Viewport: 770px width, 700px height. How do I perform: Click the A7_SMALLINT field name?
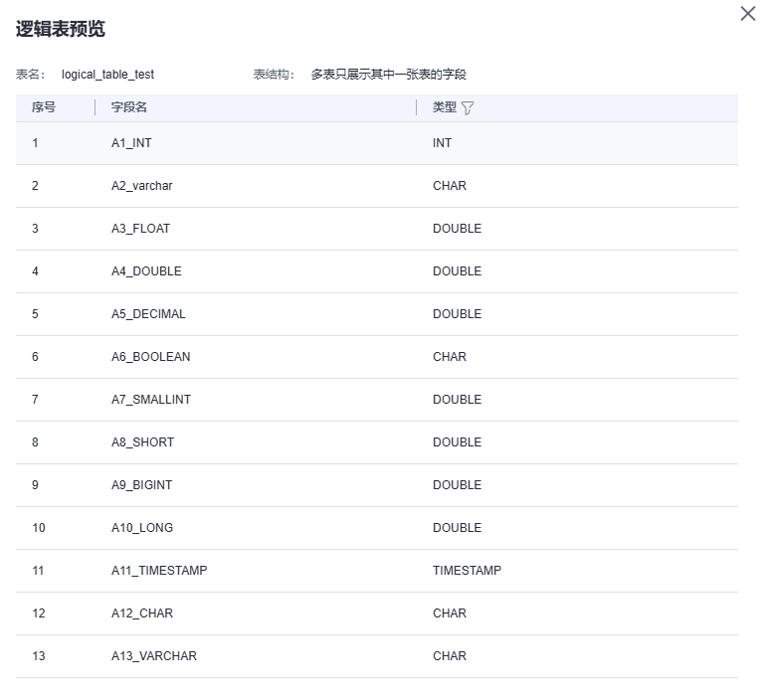point(151,400)
